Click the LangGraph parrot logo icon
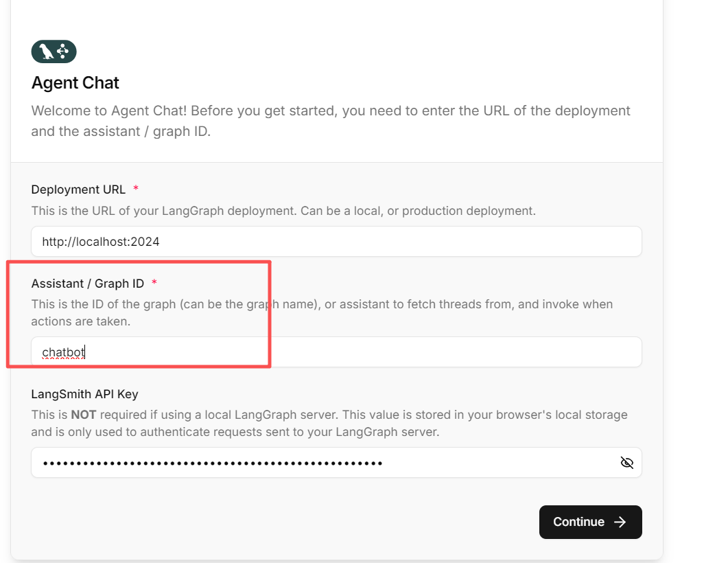This screenshot has width=728, height=563. point(46,51)
